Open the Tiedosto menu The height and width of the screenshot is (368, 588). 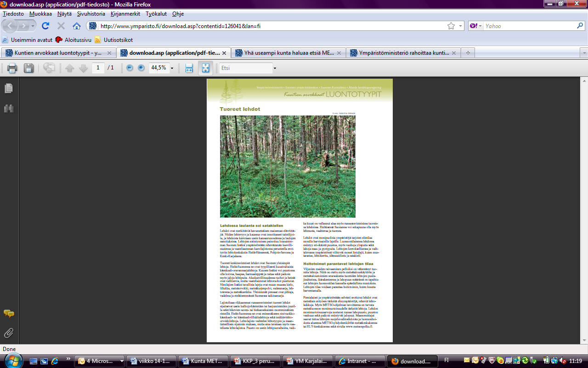tap(13, 14)
